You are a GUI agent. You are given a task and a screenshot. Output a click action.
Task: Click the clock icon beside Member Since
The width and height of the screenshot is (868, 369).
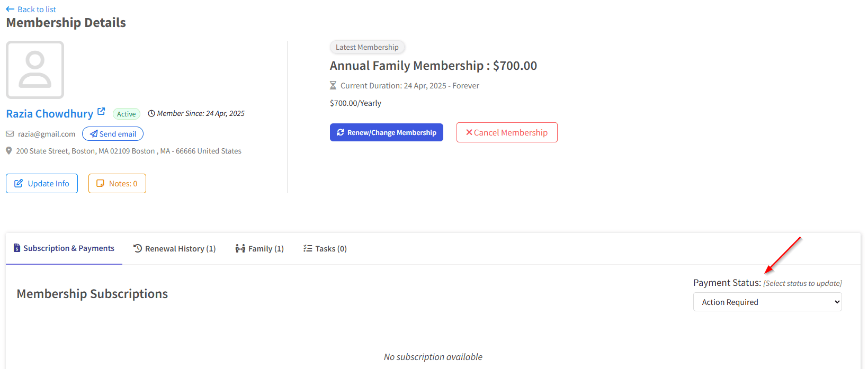tap(151, 113)
